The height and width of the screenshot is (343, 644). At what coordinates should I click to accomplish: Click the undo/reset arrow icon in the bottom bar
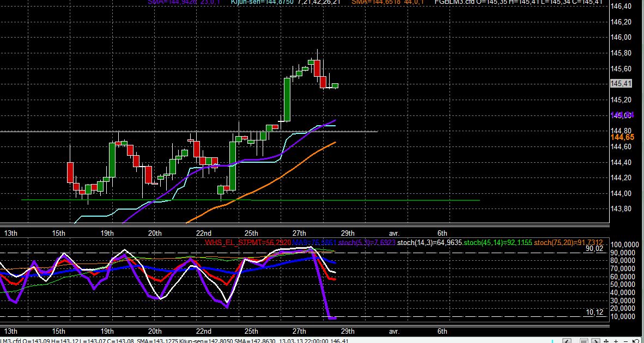636,341
